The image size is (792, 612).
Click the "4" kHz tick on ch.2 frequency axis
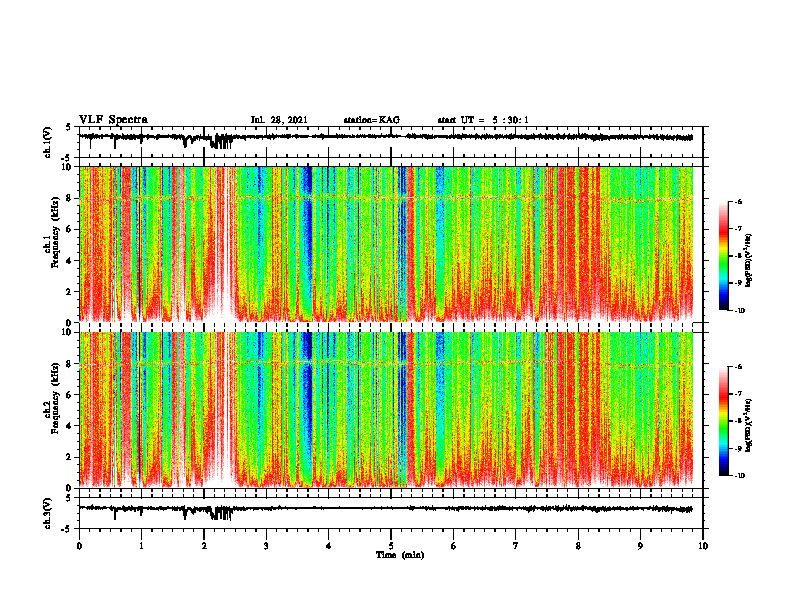pos(69,426)
